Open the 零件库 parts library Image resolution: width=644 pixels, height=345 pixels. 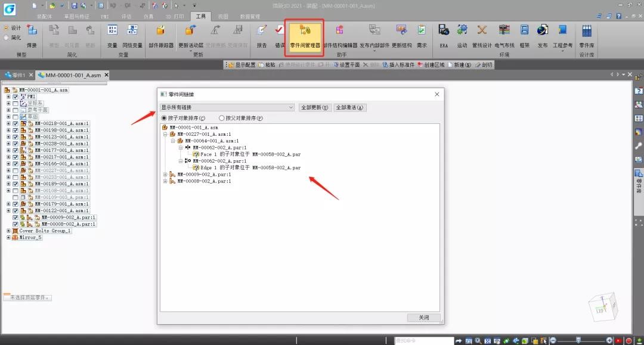pyautogui.click(x=587, y=36)
